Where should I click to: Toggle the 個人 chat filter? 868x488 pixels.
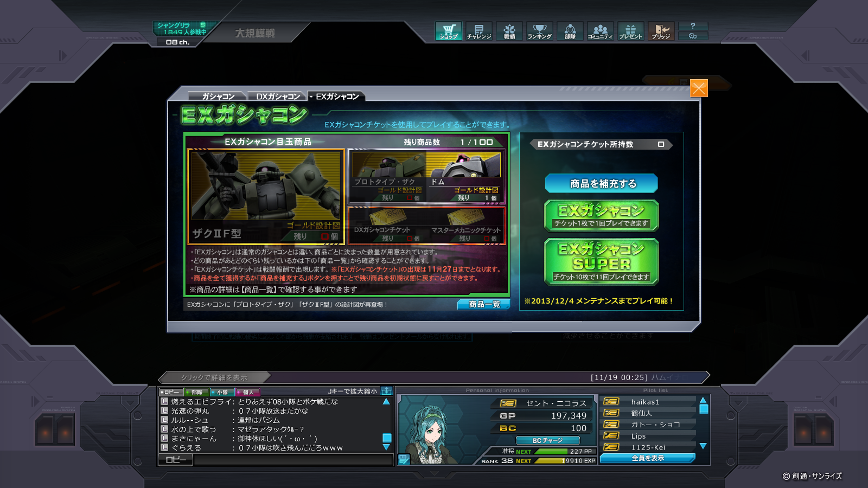pos(248,392)
